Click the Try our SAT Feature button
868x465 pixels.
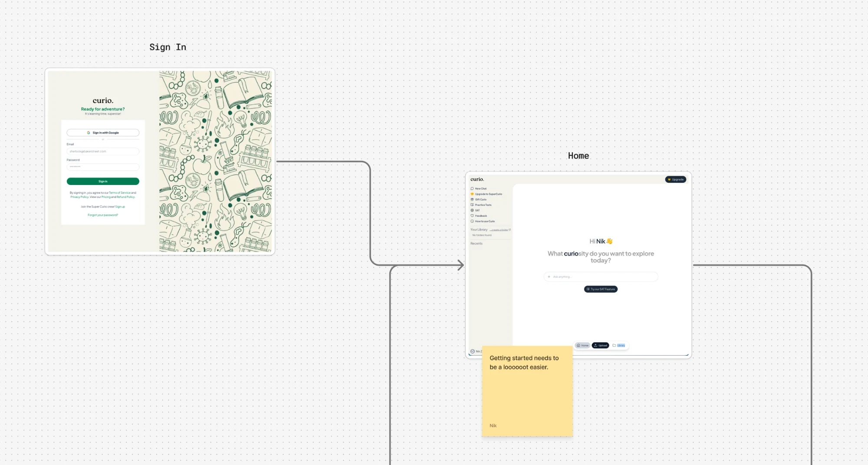click(601, 289)
